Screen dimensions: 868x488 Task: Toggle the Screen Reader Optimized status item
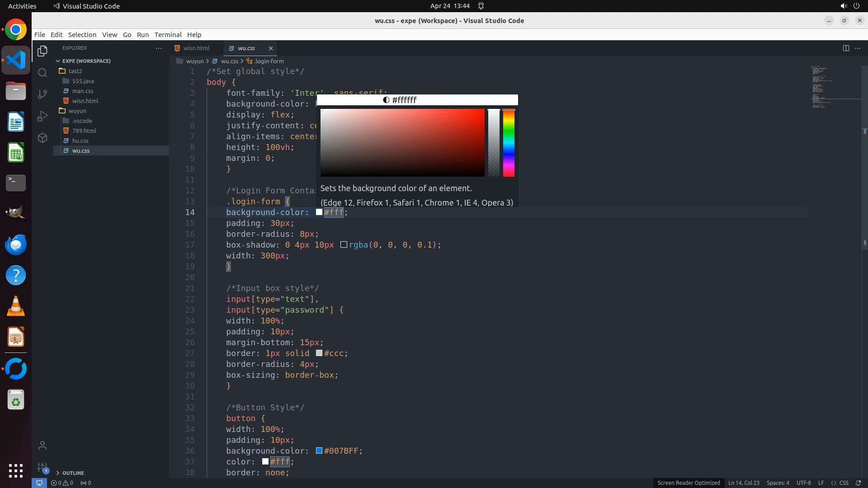[688, 483]
